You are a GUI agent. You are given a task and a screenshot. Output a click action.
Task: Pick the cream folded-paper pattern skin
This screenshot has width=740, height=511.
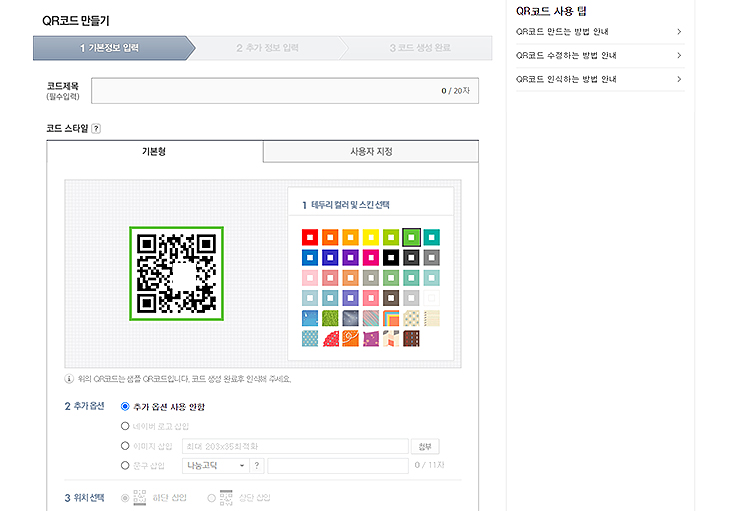pyautogui.click(x=391, y=338)
